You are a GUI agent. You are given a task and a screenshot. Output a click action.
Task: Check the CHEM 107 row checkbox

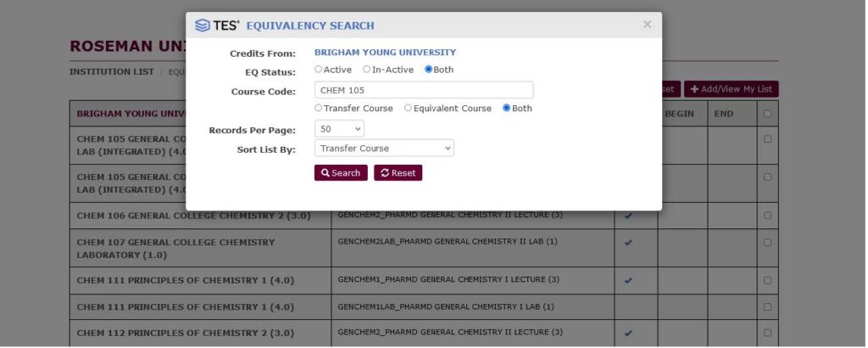[767, 242]
